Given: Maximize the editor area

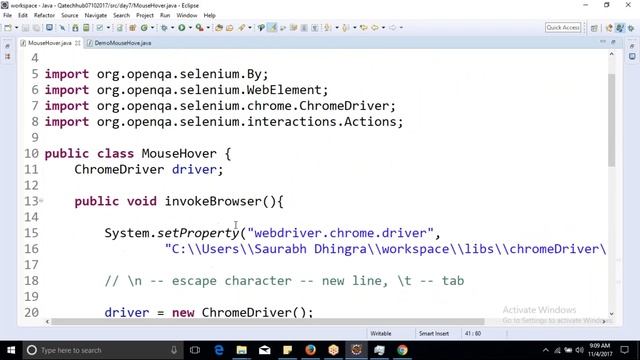Looking at the screenshot, I should pyautogui.click(x=613, y=42).
